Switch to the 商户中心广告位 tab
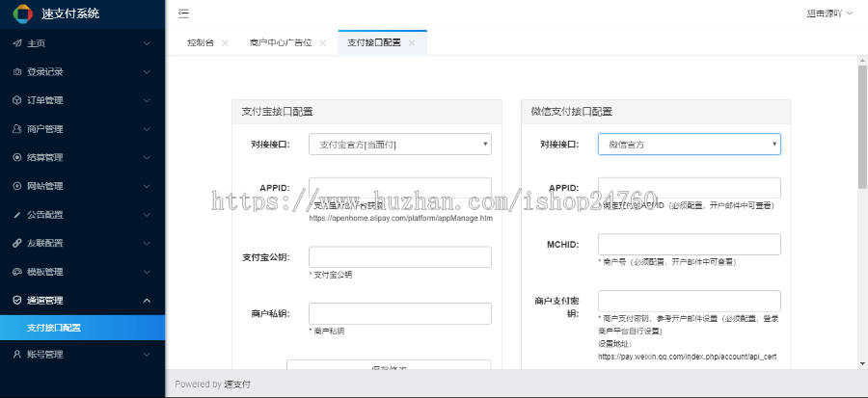 (x=281, y=43)
